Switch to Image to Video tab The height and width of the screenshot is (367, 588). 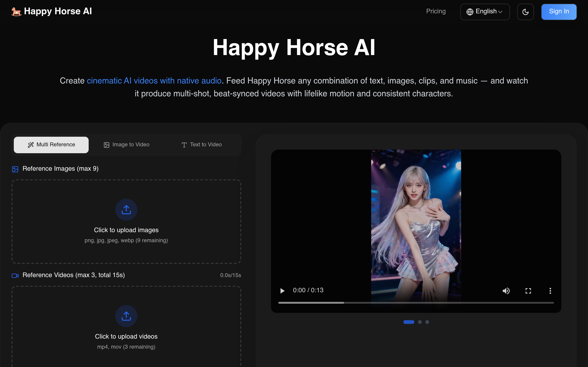pos(126,145)
